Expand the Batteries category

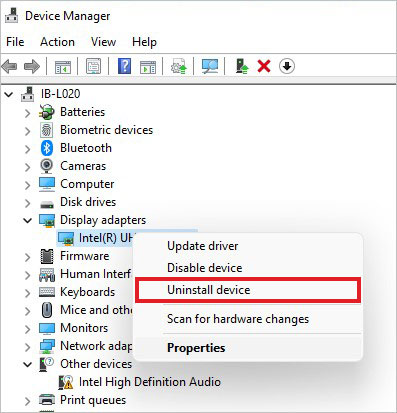coord(28,113)
